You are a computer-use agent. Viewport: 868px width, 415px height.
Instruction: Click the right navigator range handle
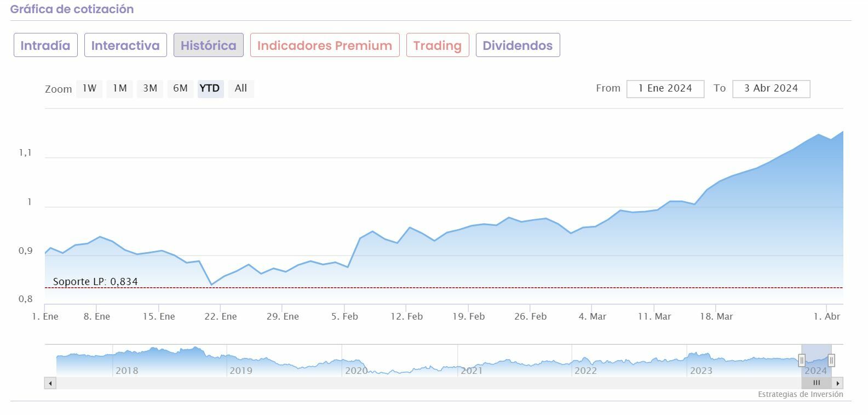point(831,360)
